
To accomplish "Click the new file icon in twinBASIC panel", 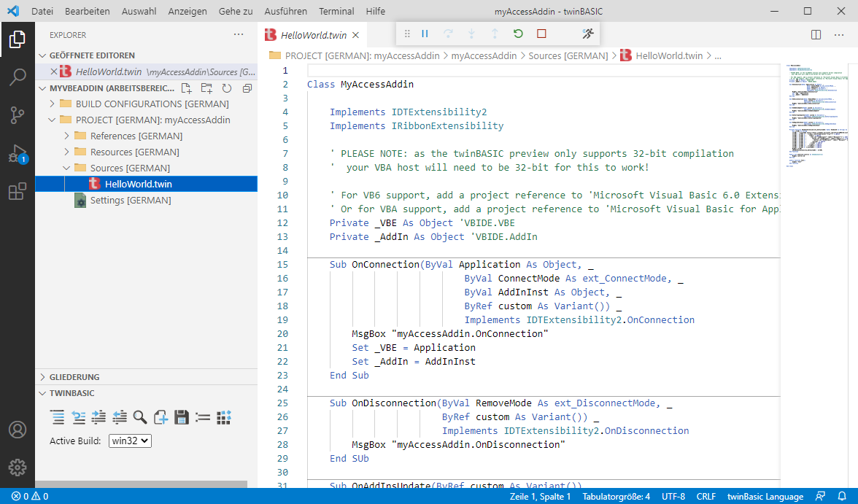I will pyautogui.click(x=161, y=417).
